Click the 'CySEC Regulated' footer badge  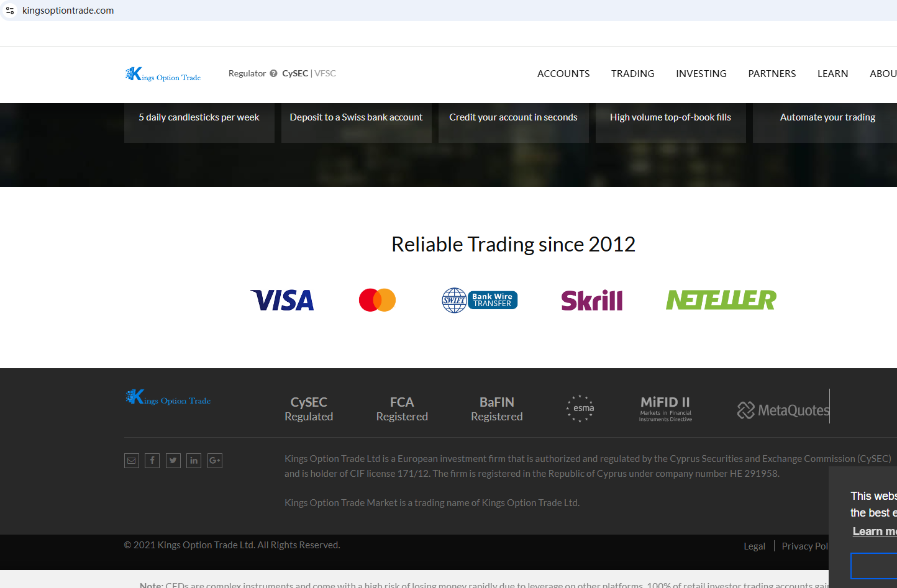pos(309,409)
